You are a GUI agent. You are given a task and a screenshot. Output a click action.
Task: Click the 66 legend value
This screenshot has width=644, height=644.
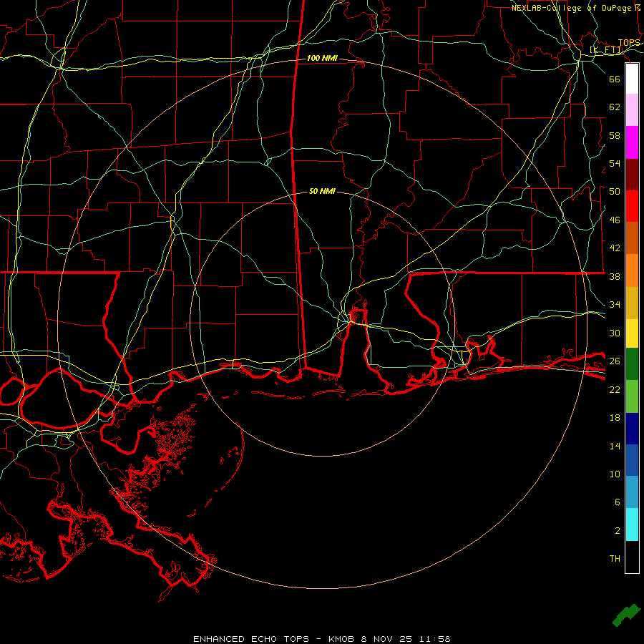615,79
